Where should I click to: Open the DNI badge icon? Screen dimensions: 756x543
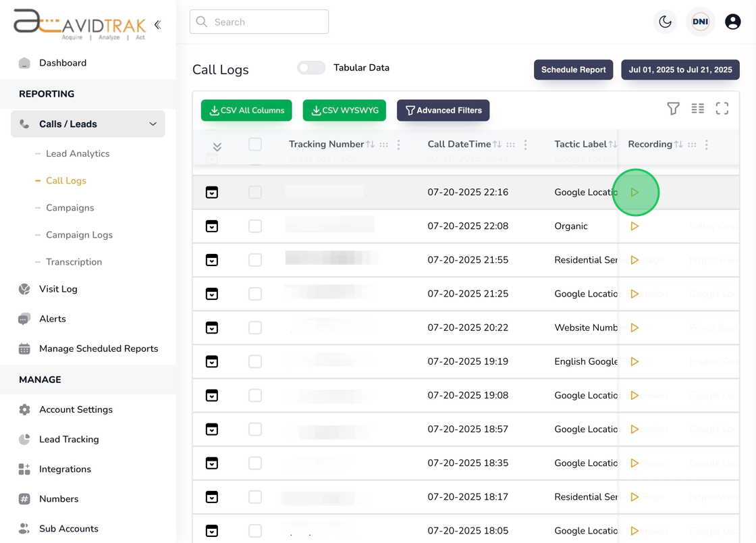pyautogui.click(x=700, y=22)
